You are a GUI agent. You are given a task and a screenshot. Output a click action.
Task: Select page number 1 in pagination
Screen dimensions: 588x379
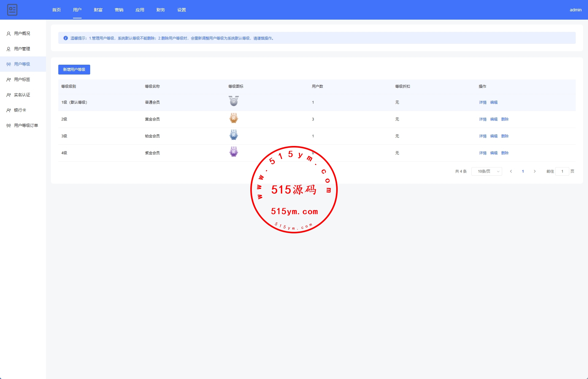click(523, 171)
